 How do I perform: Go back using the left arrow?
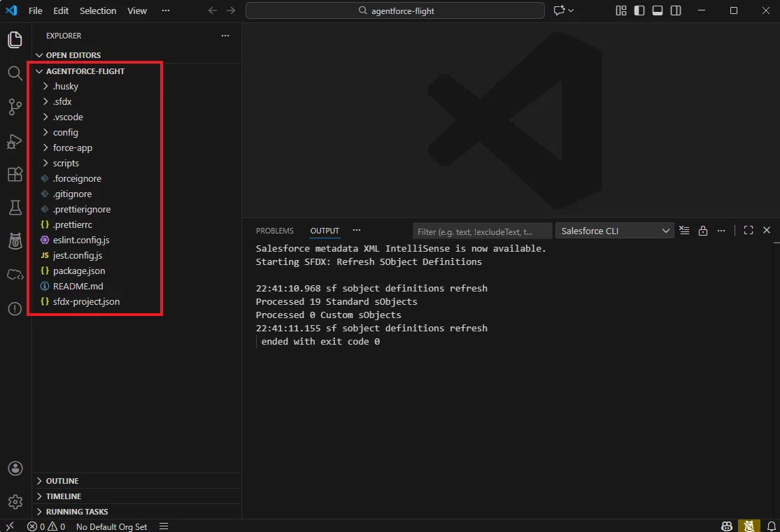point(213,10)
